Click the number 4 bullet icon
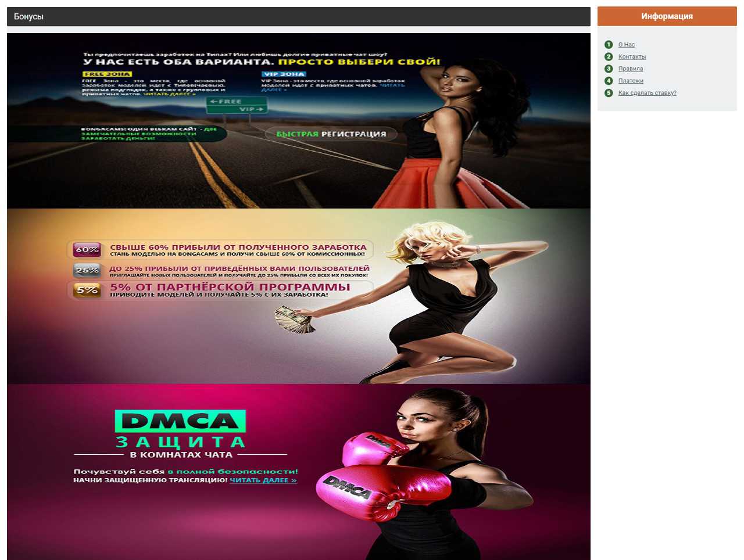744x560 pixels. pos(609,81)
